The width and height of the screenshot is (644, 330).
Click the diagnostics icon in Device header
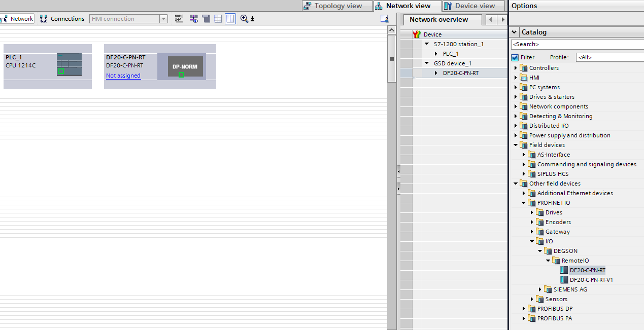click(x=417, y=34)
